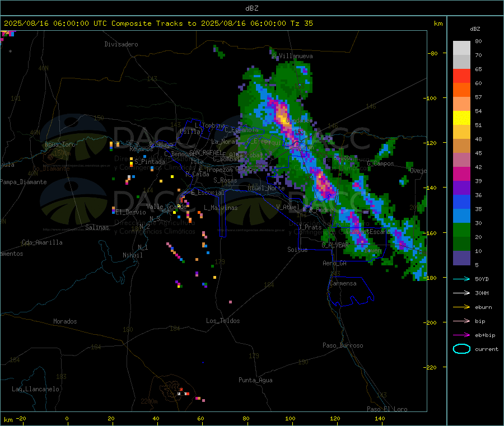This screenshot has height=426, width=504.
Task: Click the SAN_RAFAEL city label
Action: point(206,153)
